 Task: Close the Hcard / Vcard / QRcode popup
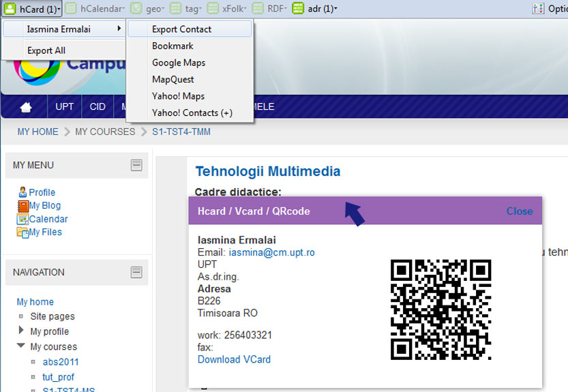coord(519,211)
